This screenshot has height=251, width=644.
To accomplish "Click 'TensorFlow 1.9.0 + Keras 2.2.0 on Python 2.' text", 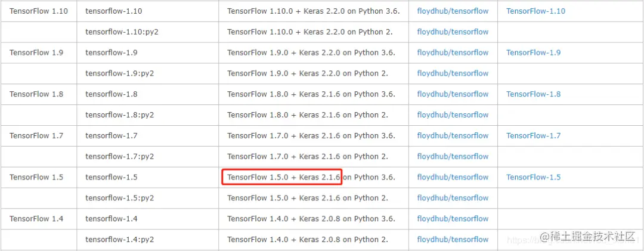I will click(308, 73).
